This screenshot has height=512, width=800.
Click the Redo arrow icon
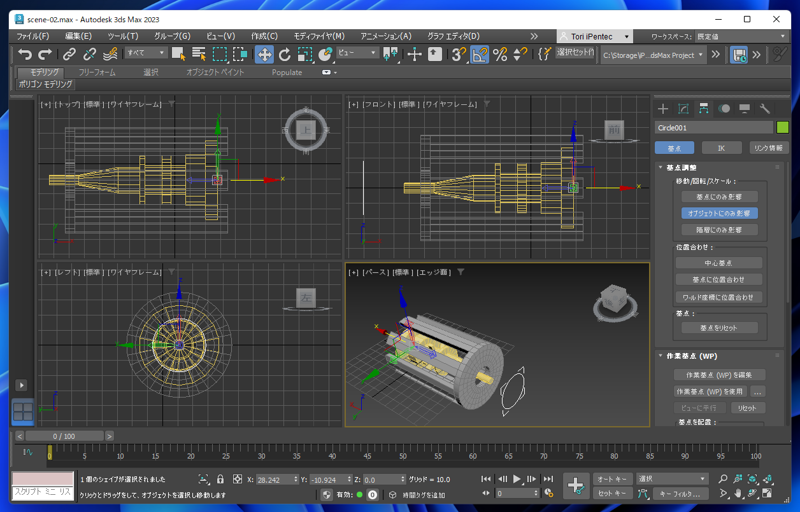[x=45, y=54]
